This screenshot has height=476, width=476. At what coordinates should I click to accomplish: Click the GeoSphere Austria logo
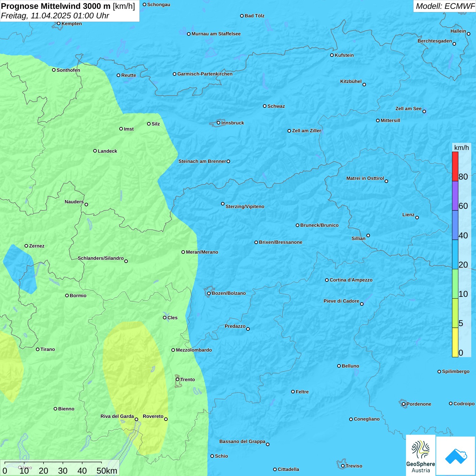(421, 455)
